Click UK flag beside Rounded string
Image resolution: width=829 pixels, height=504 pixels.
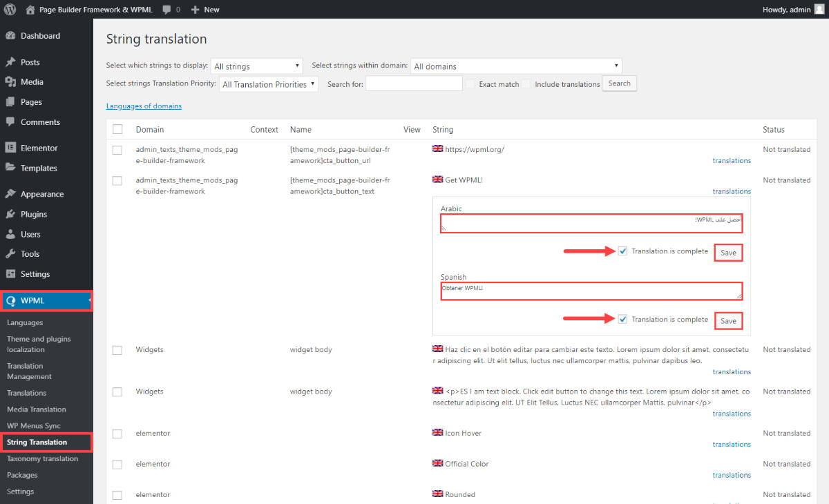[x=437, y=494]
